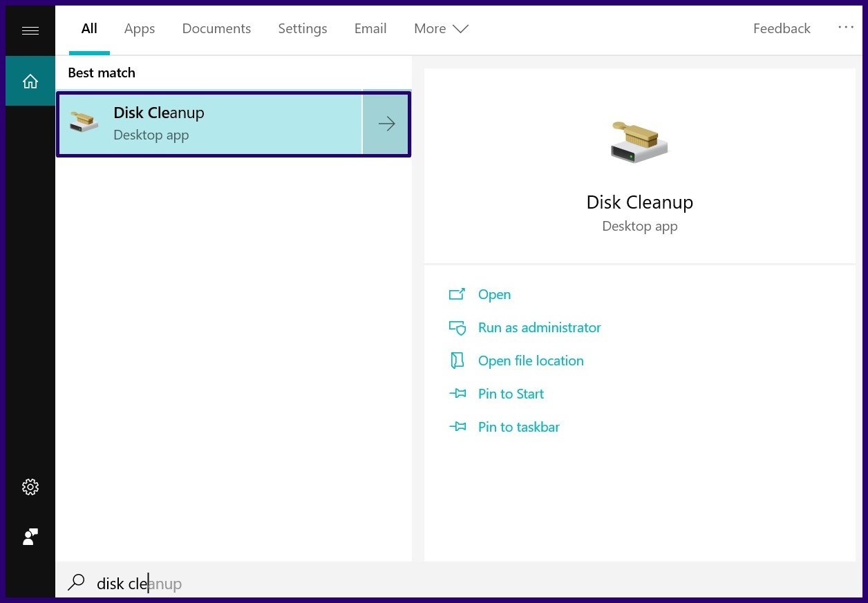This screenshot has width=868, height=603.
Task: Choose Open file location
Action: tap(531, 361)
